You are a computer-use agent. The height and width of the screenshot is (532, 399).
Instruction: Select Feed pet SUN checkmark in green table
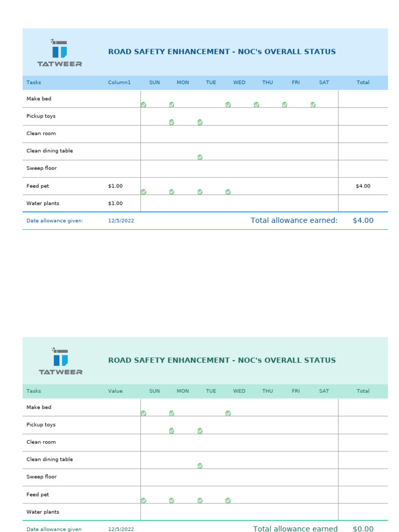pyautogui.click(x=143, y=500)
